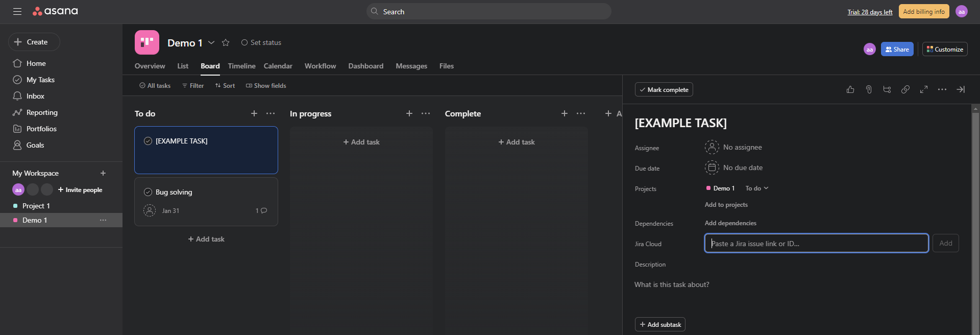980x335 pixels.
Task: Click the Jira issue link input field
Action: coord(816,244)
